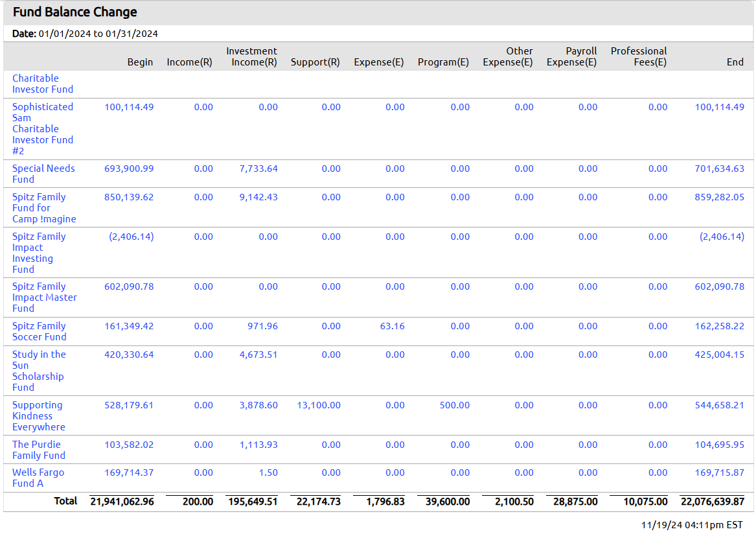The image size is (756, 536).
Task: Click investment income 971.96
Action: pos(263,326)
